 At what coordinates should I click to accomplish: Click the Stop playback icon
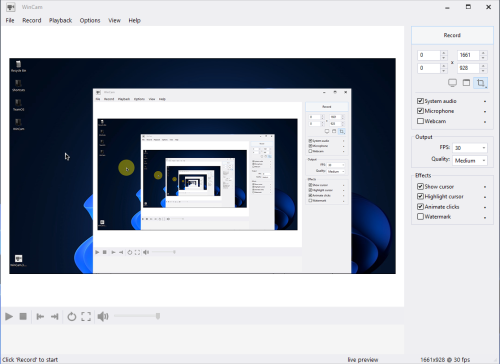(x=23, y=316)
